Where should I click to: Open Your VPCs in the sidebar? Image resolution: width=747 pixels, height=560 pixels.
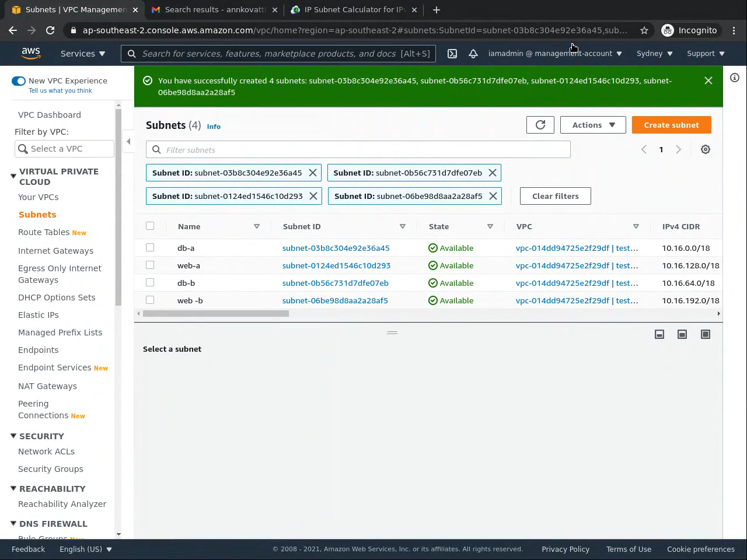38,197
